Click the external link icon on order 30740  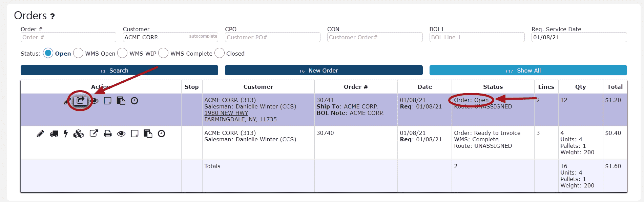click(x=94, y=134)
